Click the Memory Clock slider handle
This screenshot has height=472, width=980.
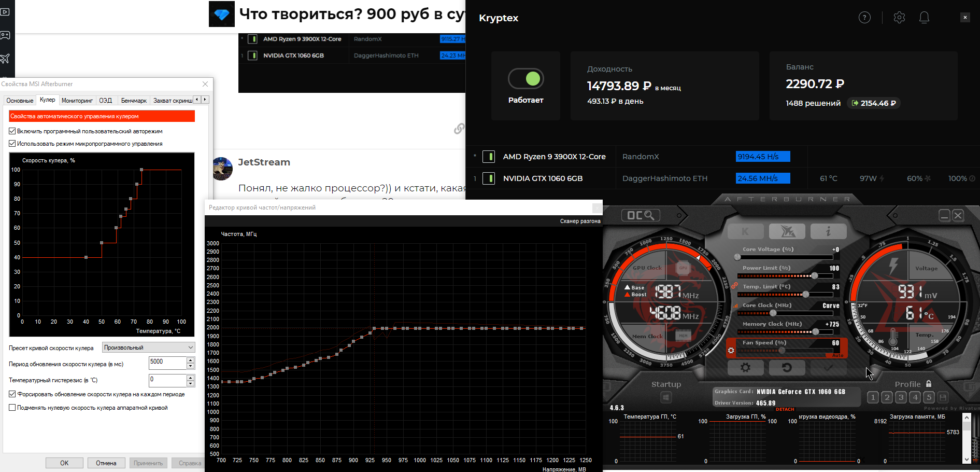816,332
